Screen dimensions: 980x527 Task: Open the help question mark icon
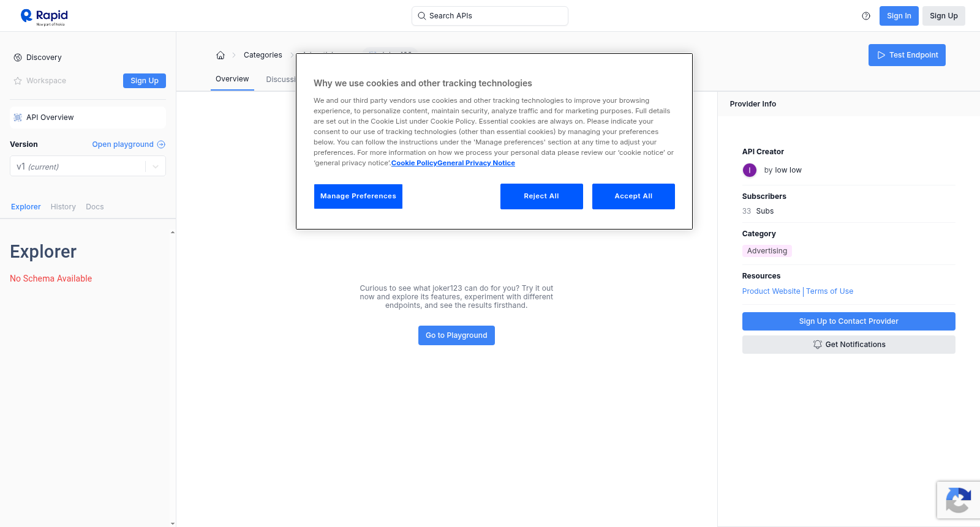(x=866, y=16)
